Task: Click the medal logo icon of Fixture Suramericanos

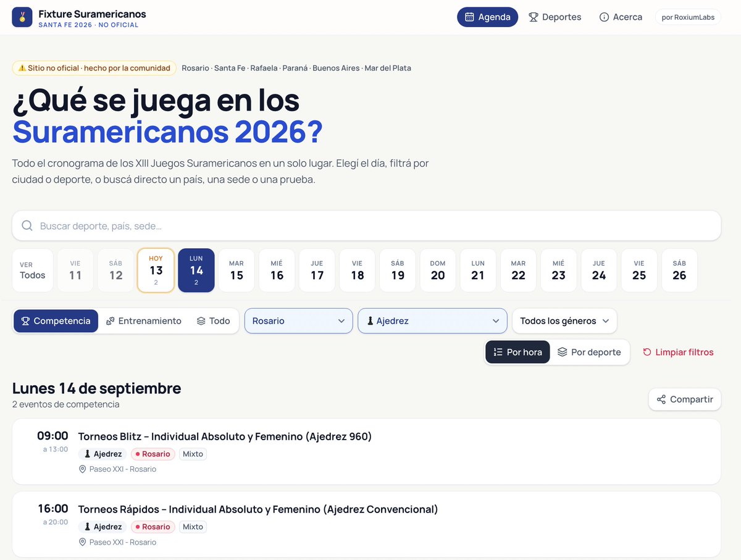Action: (x=22, y=17)
